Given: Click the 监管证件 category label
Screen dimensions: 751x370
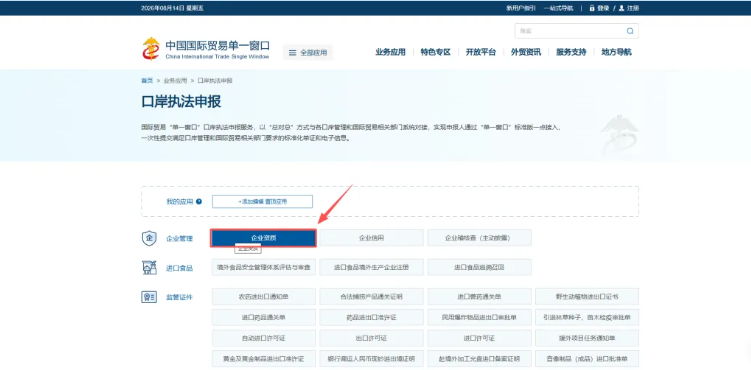Looking at the screenshot, I should point(179,297).
